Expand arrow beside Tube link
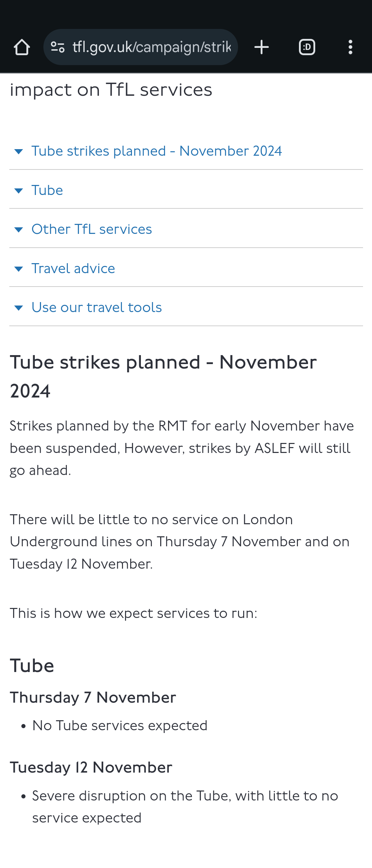This screenshot has height=868, width=372. (x=19, y=190)
